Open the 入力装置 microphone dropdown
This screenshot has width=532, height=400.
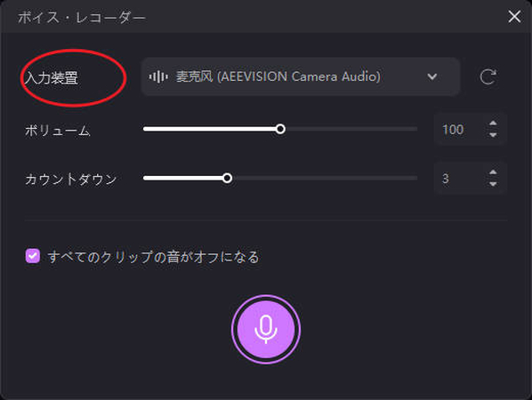[x=301, y=76]
